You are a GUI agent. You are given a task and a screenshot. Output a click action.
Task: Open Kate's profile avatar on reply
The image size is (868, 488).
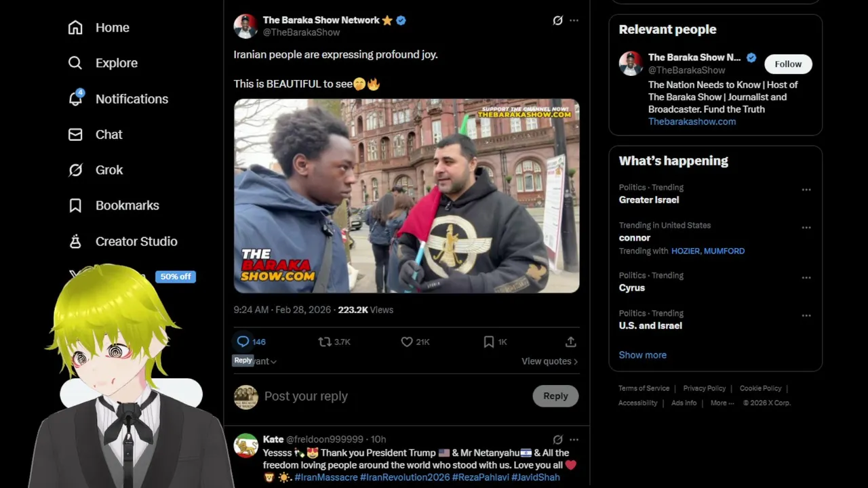(x=246, y=446)
